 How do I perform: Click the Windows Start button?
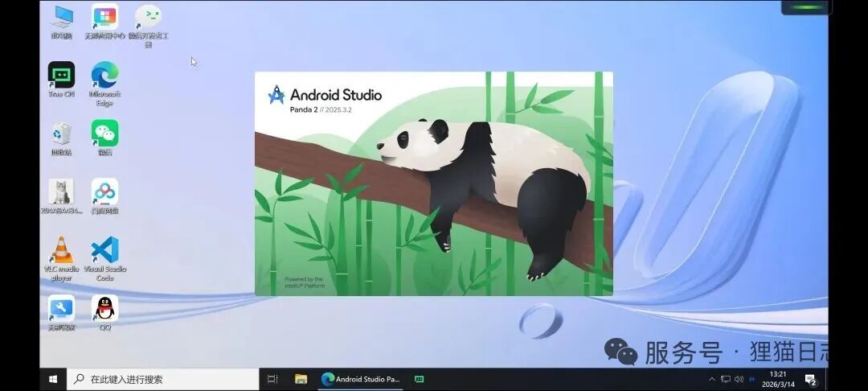[53, 380]
